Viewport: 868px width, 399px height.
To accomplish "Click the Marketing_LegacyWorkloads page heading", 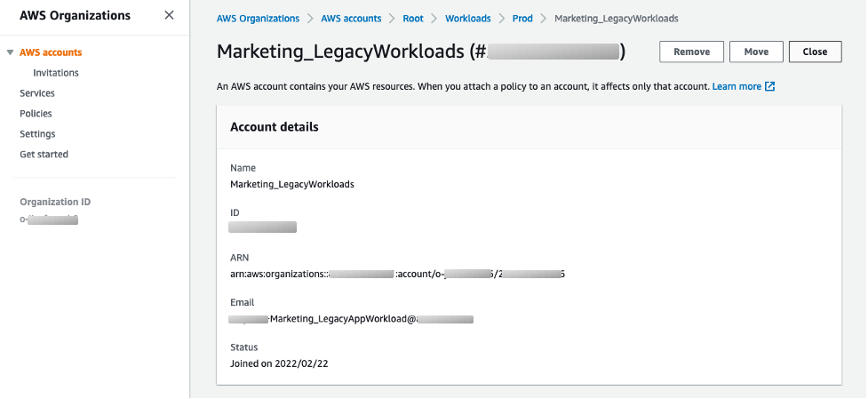I will [421, 52].
